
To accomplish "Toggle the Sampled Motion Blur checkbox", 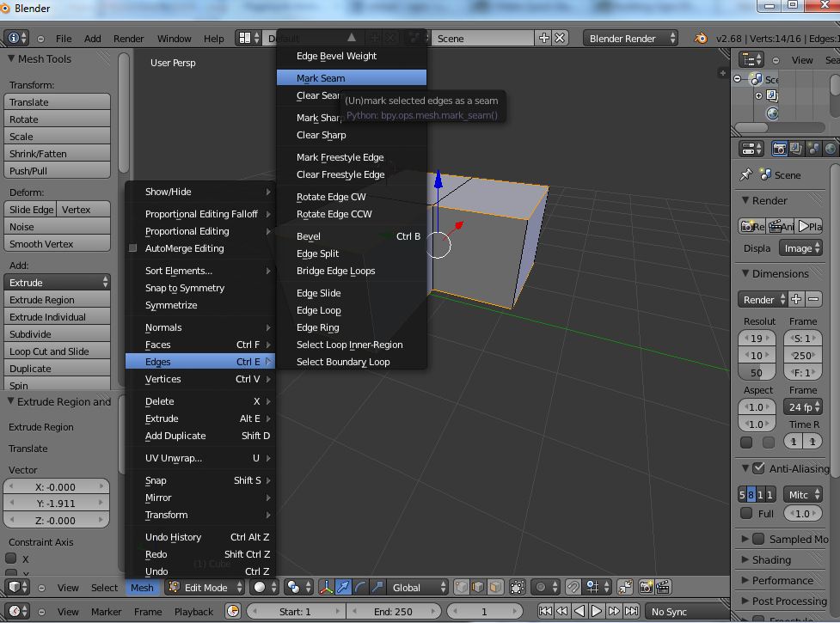I will [x=758, y=539].
